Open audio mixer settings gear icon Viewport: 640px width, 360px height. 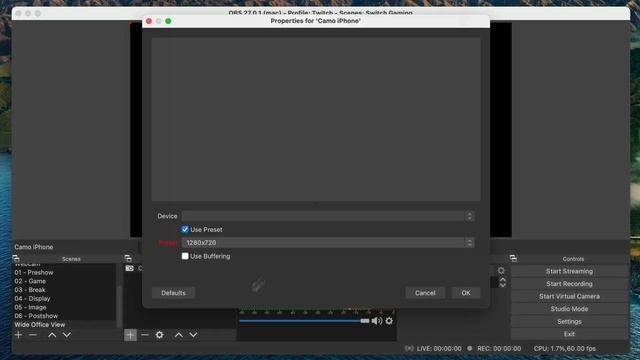[389, 321]
